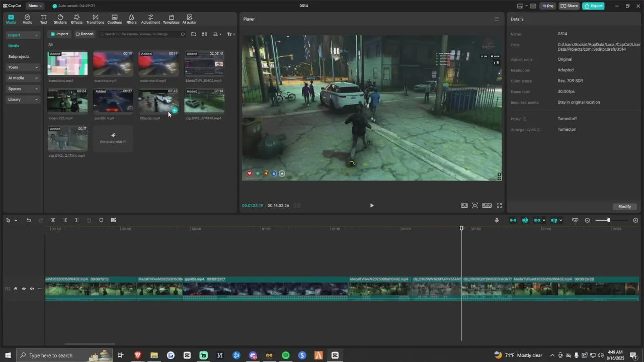Add 00eydp.mp4 to track with plus icon
The width and height of the screenshot is (644, 362).
(175, 110)
